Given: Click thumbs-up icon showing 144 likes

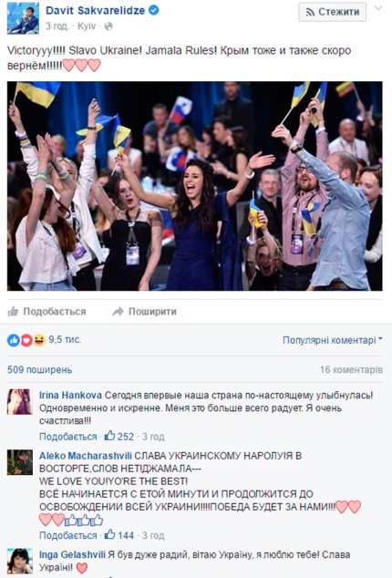Looking at the screenshot, I should (109, 534).
